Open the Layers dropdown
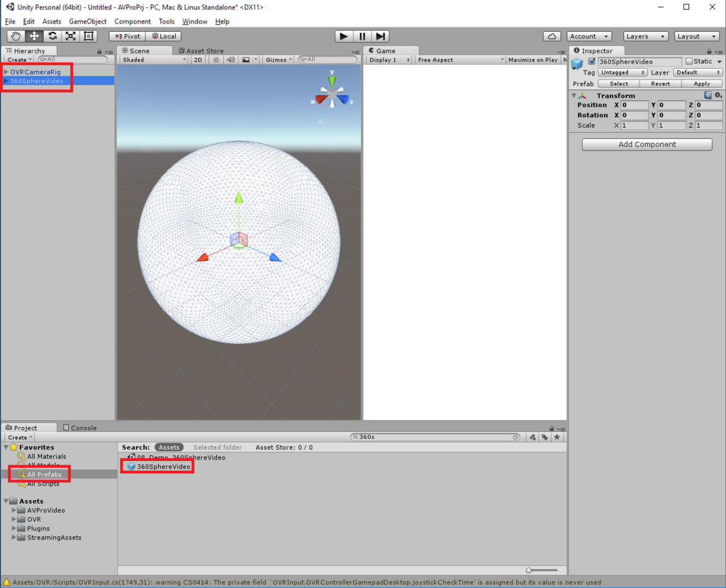Viewport: 726px width, 588px height. 645,36
